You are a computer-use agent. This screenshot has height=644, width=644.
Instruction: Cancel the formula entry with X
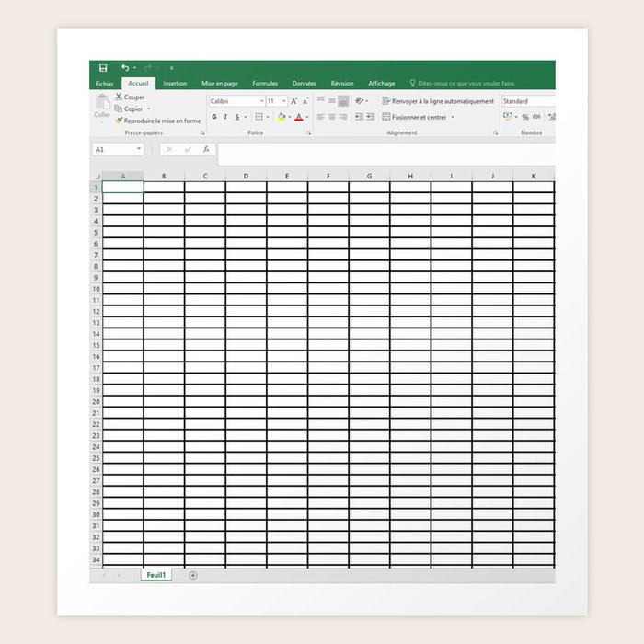click(169, 149)
